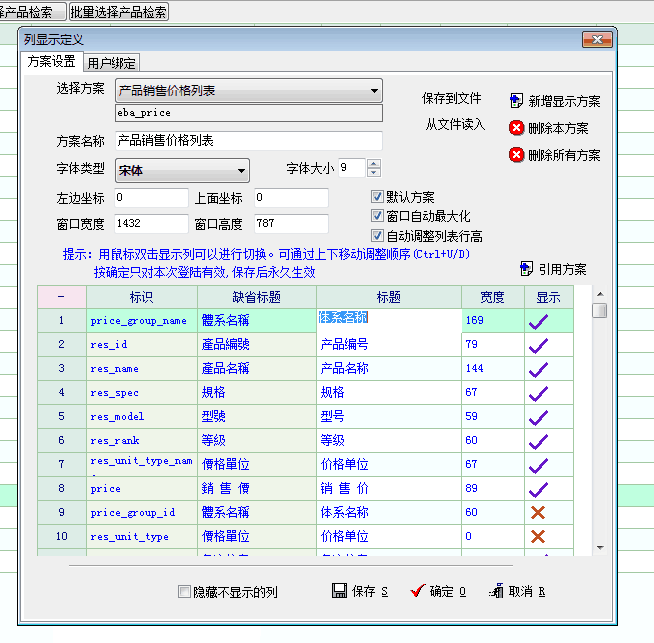Expand the 字体类型 font dropdown
Screen dimensions: 654x643
241,170
